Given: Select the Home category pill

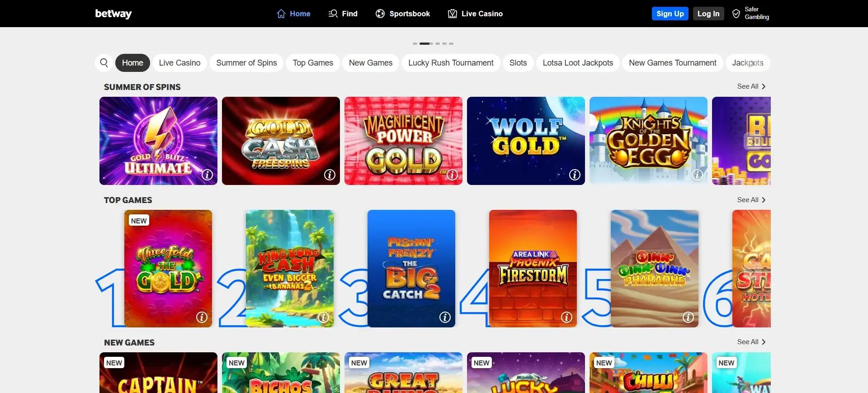Looking at the screenshot, I should [x=132, y=63].
